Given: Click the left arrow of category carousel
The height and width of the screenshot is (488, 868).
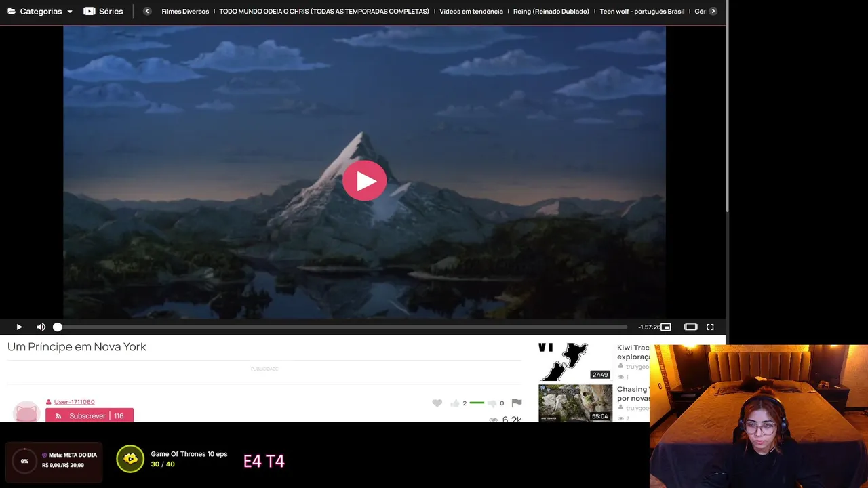Looking at the screenshot, I should coord(147,12).
